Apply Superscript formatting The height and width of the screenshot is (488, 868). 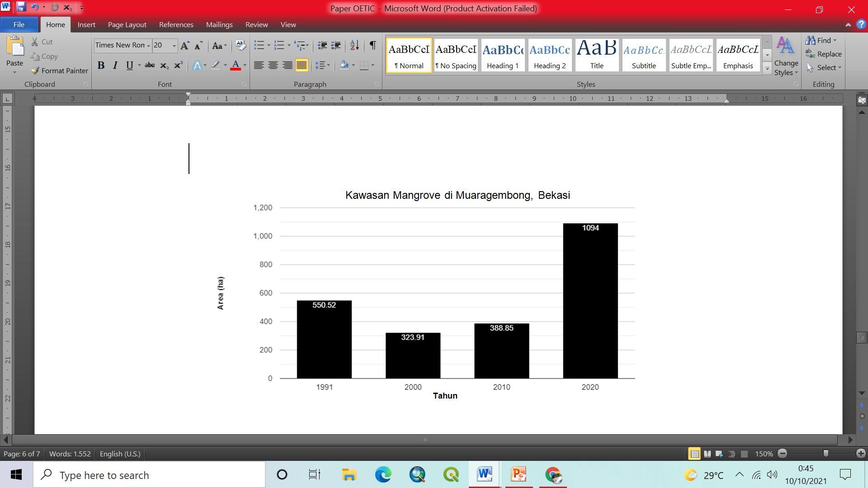[x=179, y=66]
